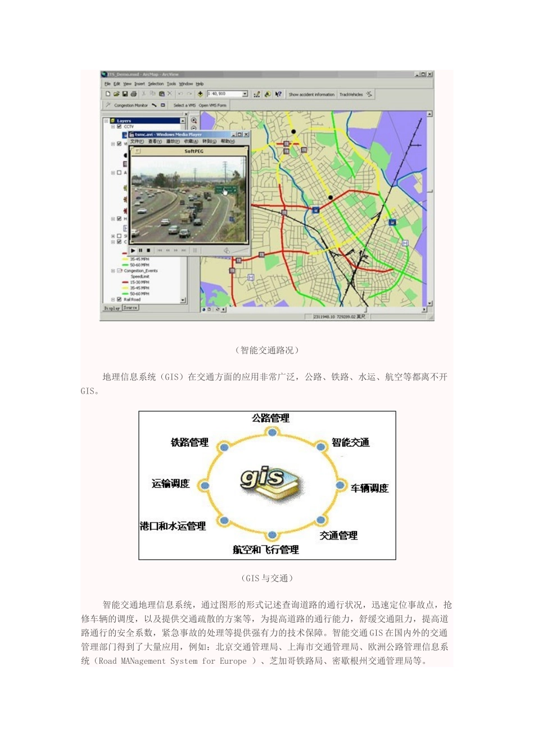Viewport: 534px width, 756px height.
Task: Click the line draw icon after Congestion Monitor
Action: 154,105
